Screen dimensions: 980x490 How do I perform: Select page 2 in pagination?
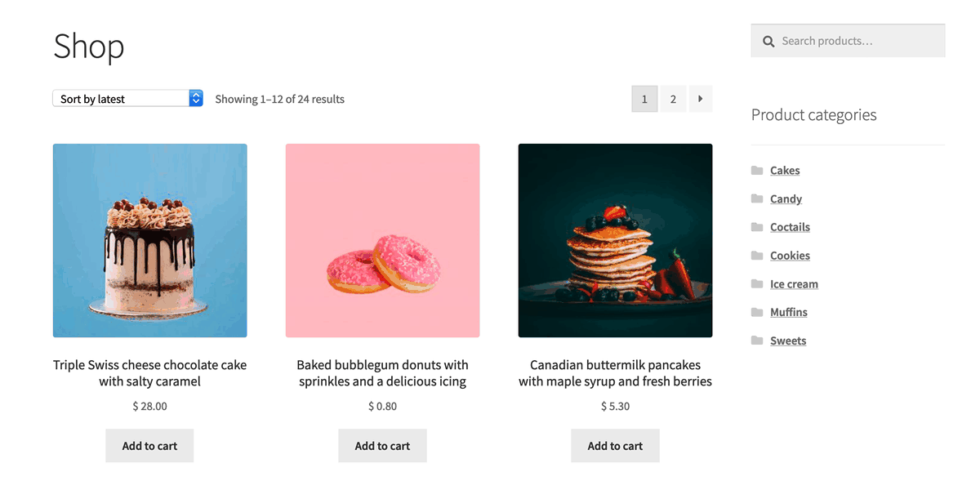(x=673, y=99)
